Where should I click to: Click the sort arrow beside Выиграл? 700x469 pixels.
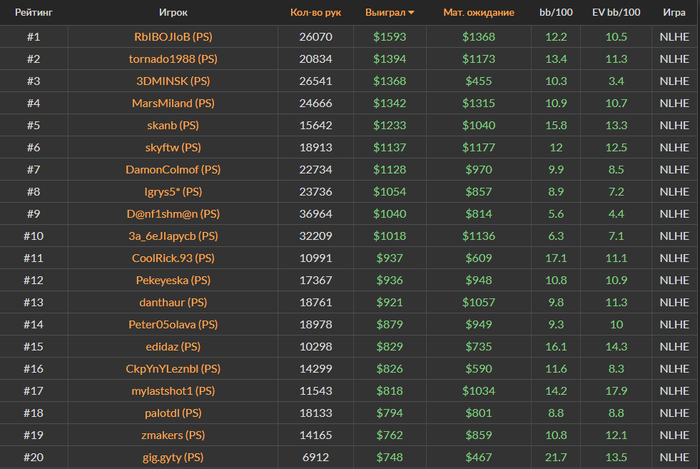click(x=411, y=13)
